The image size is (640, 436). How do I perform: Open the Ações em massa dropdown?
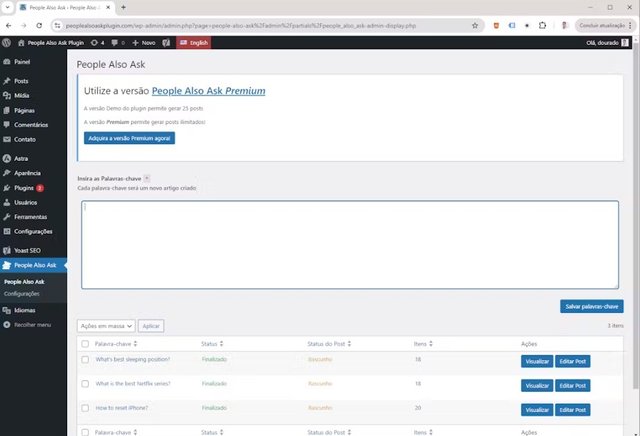pos(106,326)
